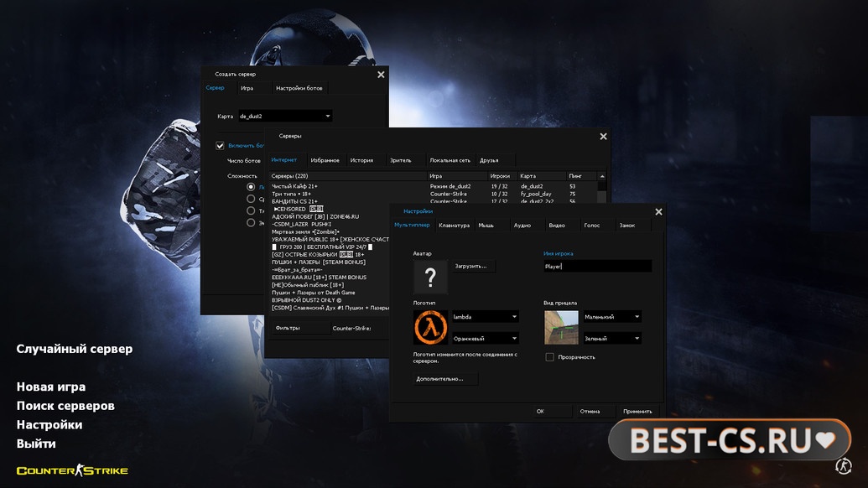The width and height of the screenshot is (868, 488).
Task: Close the Создать сервер window
Action: pyautogui.click(x=381, y=75)
